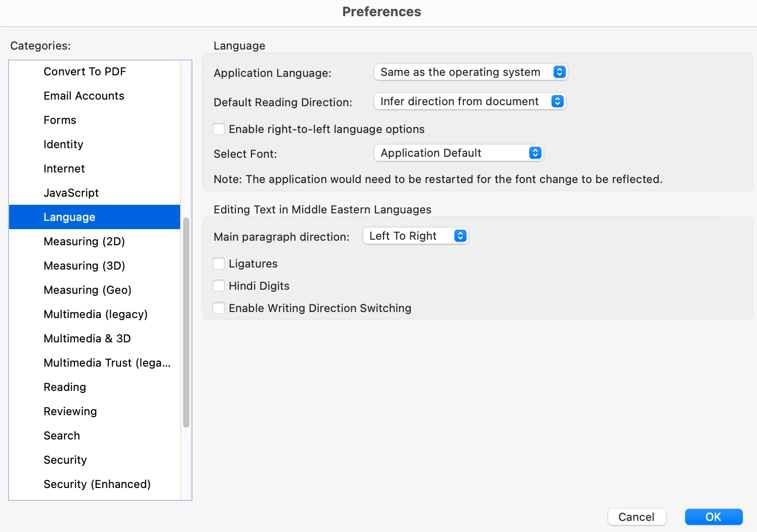Expand the Select Font dropdown
757x532 pixels.
click(x=458, y=153)
